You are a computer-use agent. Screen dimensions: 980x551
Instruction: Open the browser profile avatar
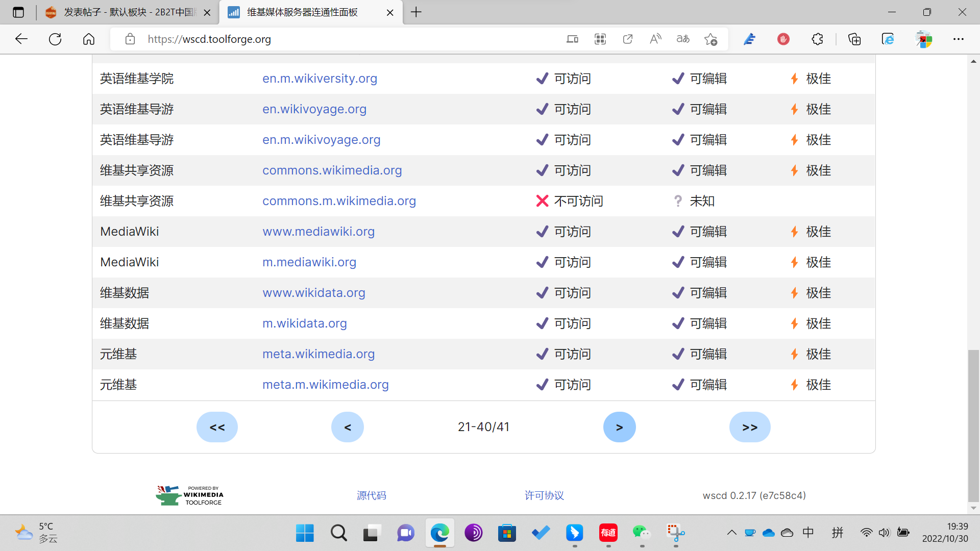point(924,39)
